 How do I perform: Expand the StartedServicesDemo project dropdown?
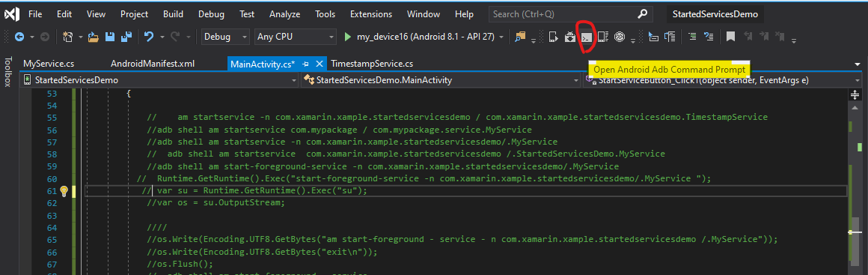pyautogui.click(x=159, y=80)
